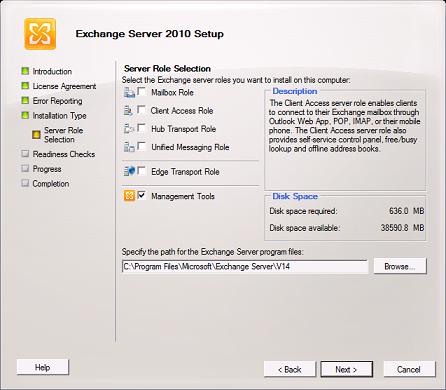Image resolution: width=446 pixels, height=390 pixels.
Task: Click the Hub Transport Role icon
Action: point(129,128)
